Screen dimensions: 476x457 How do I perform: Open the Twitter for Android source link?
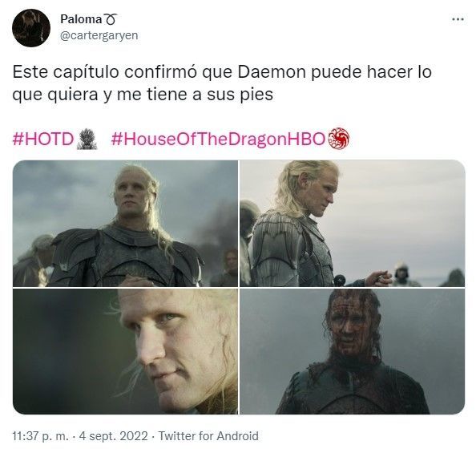click(208, 436)
